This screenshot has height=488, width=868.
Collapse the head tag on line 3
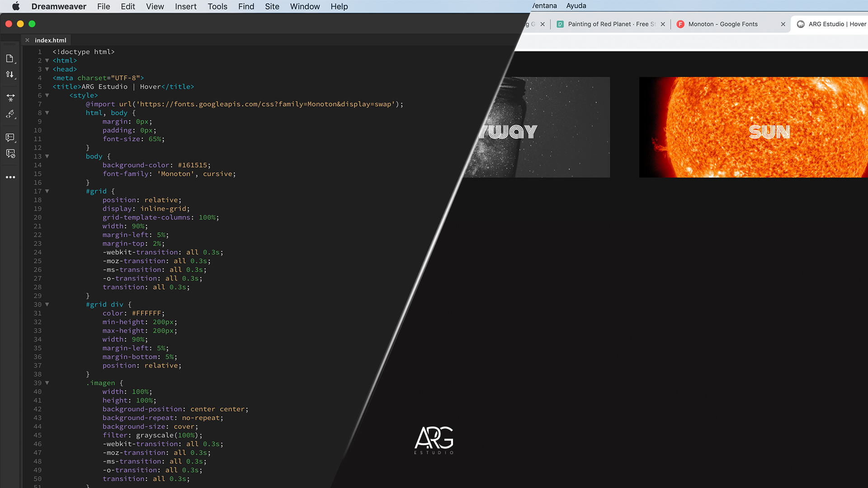(47, 69)
